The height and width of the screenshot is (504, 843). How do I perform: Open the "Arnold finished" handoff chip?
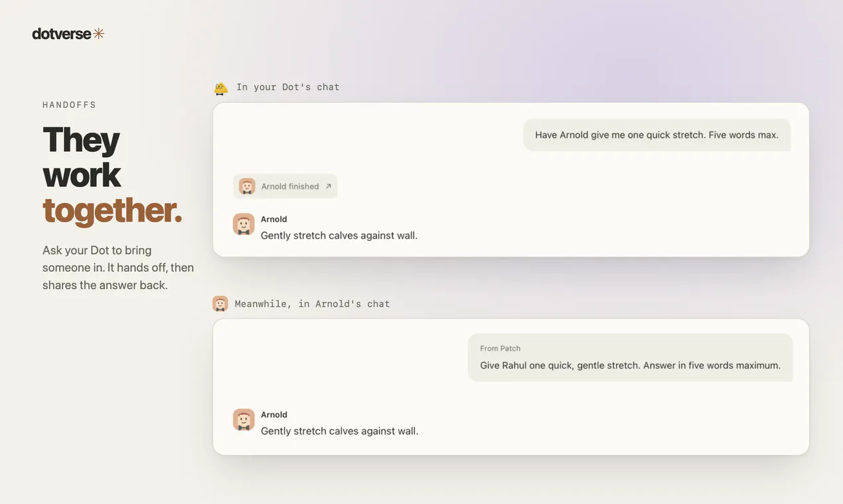[285, 186]
